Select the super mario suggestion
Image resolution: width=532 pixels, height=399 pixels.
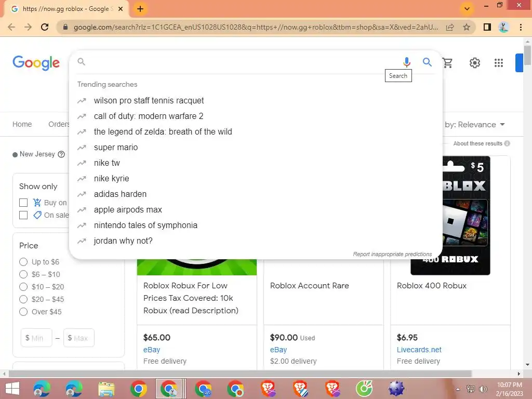[x=256, y=147]
